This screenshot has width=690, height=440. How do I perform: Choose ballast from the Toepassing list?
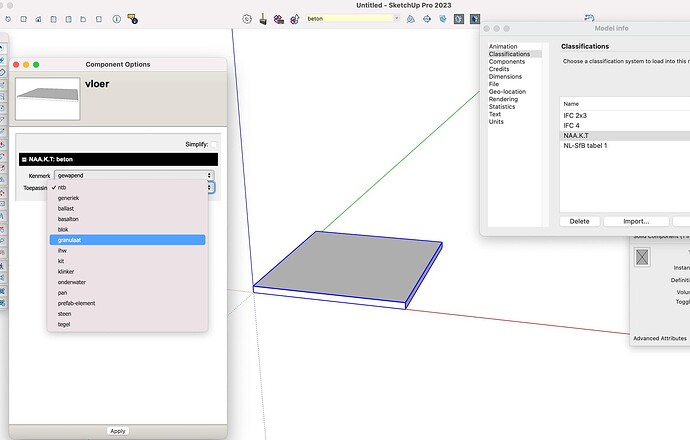127,209
